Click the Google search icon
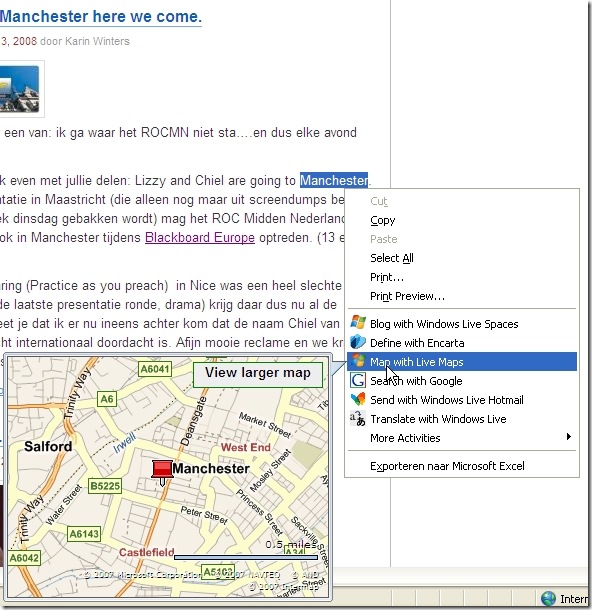Image resolution: width=592 pixels, height=610 pixels. (x=358, y=380)
